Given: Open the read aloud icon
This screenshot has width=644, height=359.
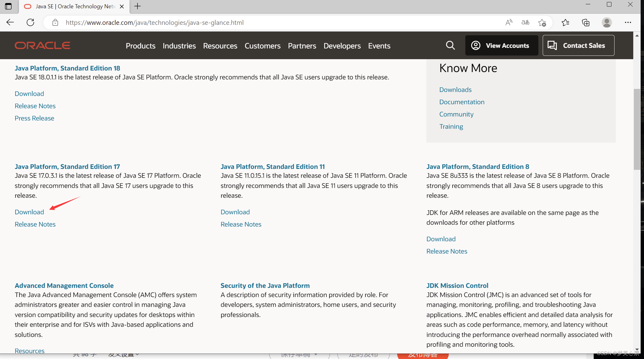Looking at the screenshot, I should pos(509,22).
